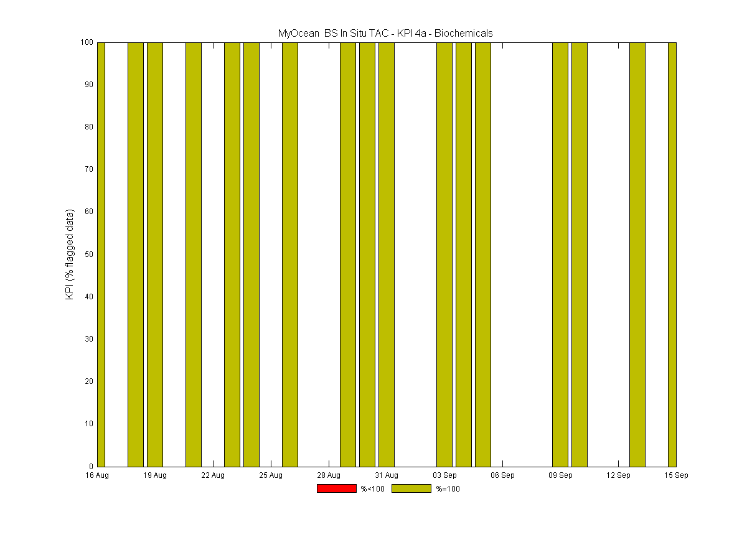Screen dimensions: 747x560
Task: Select the bar just before 19 Aug
Action: [136, 254]
